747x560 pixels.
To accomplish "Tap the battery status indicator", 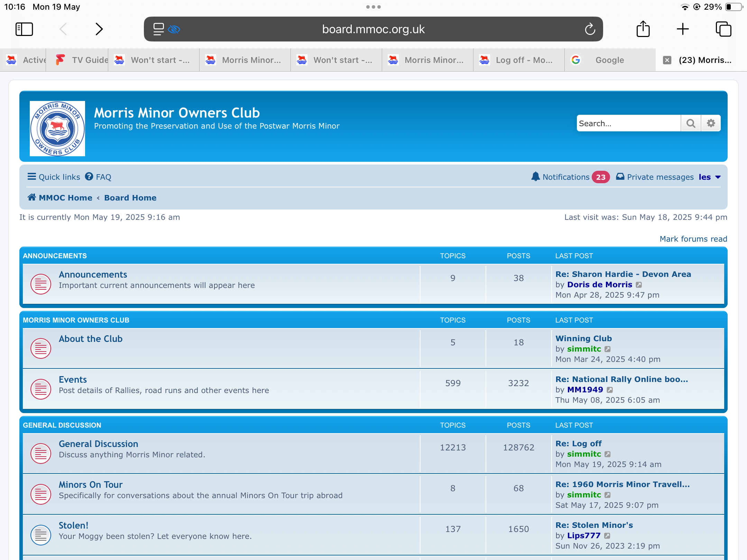I will click(734, 7).
